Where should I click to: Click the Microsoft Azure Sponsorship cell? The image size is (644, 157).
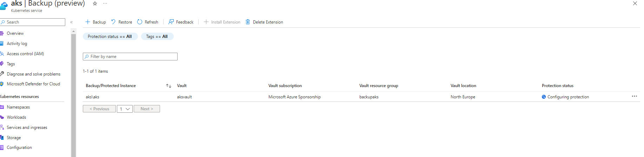pyautogui.click(x=294, y=97)
